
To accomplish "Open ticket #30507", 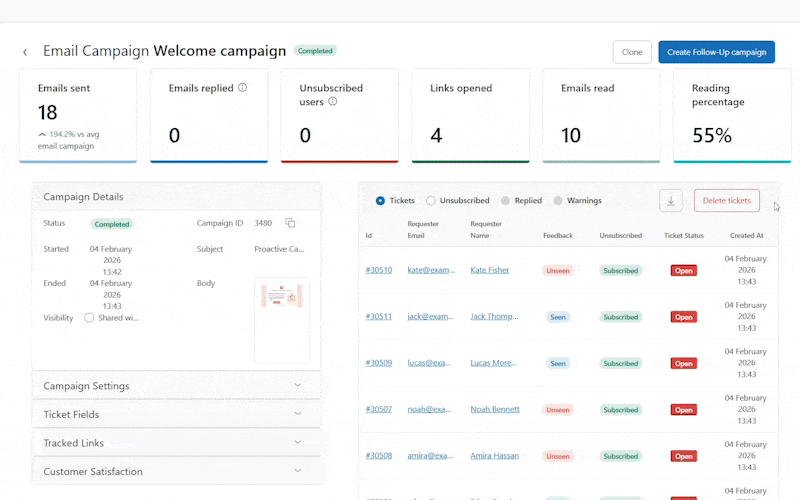I will tap(379, 409).
